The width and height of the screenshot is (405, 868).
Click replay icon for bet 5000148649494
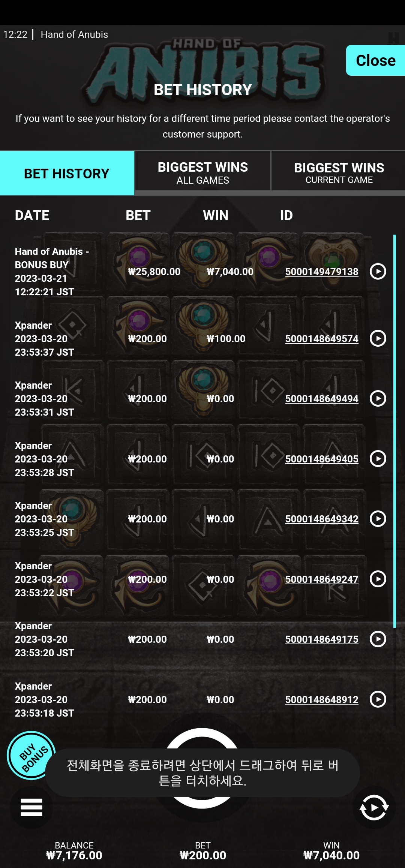(x=378, y=398)
